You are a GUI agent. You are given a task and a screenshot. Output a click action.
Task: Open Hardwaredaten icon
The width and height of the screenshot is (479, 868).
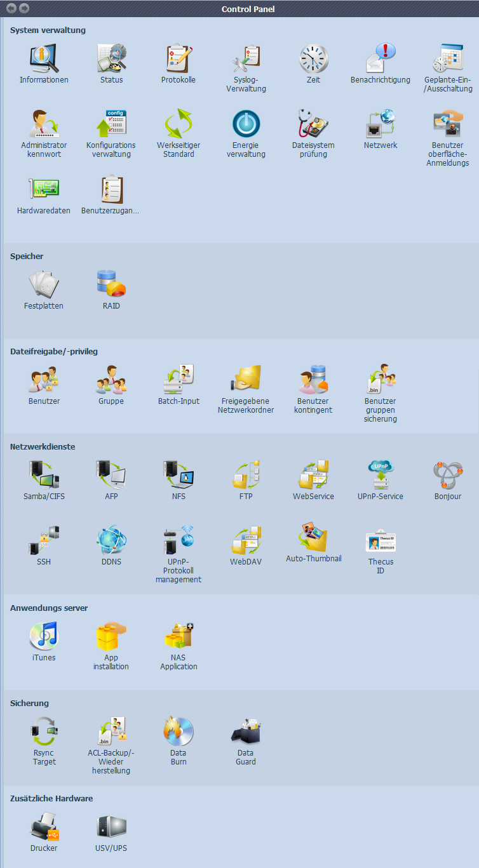(x=44, y=190)
